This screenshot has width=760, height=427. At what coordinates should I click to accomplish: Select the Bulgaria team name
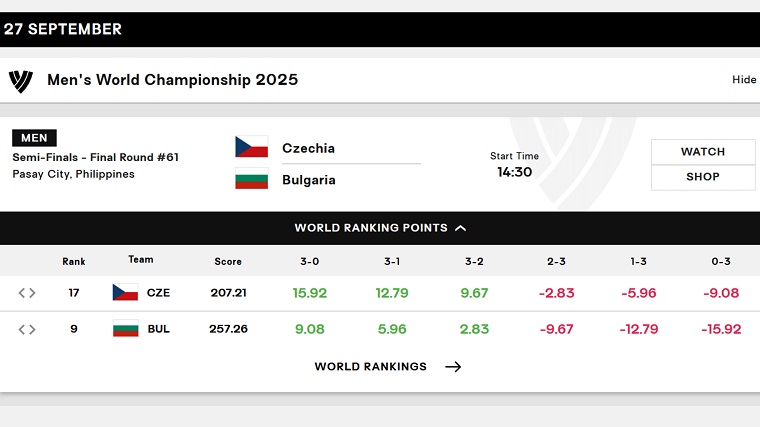(308, 180)
